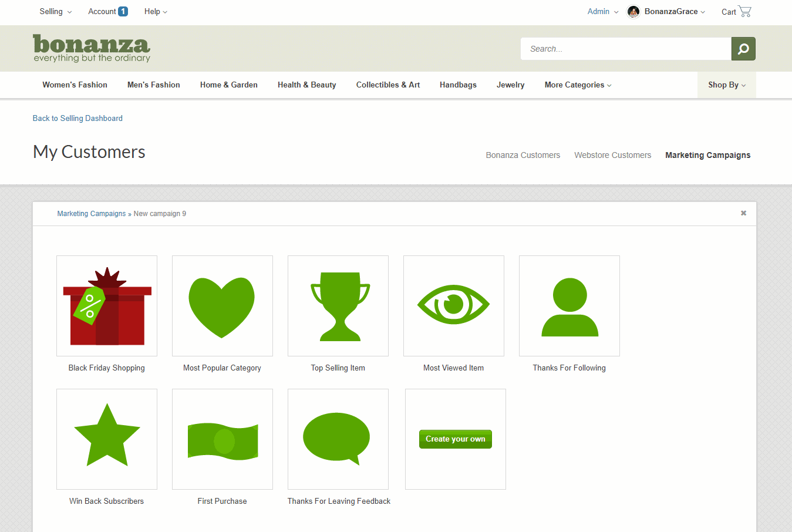The width and height of the screenshot is (792, 532).
Task: Go to Home & Garden category
Action: [x=229, y=85]
